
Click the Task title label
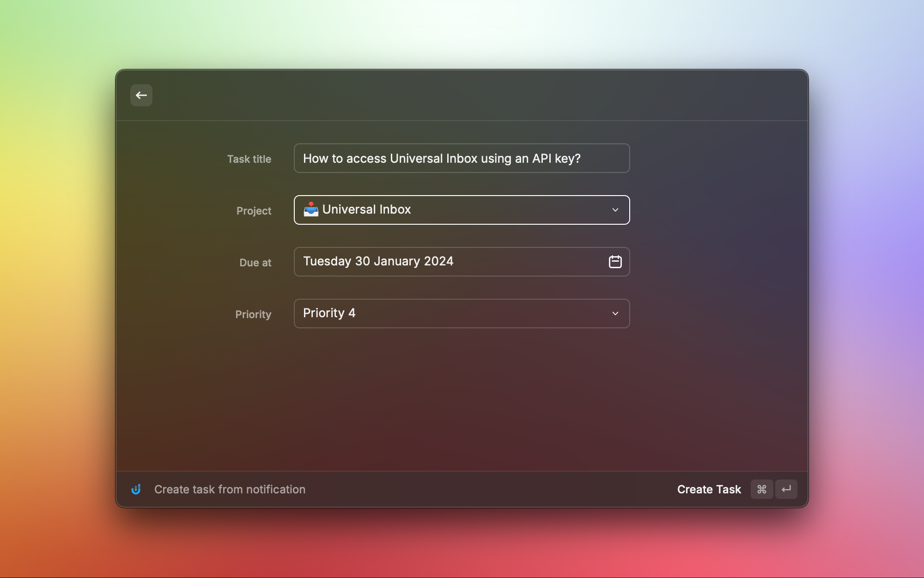pos(249,159)
